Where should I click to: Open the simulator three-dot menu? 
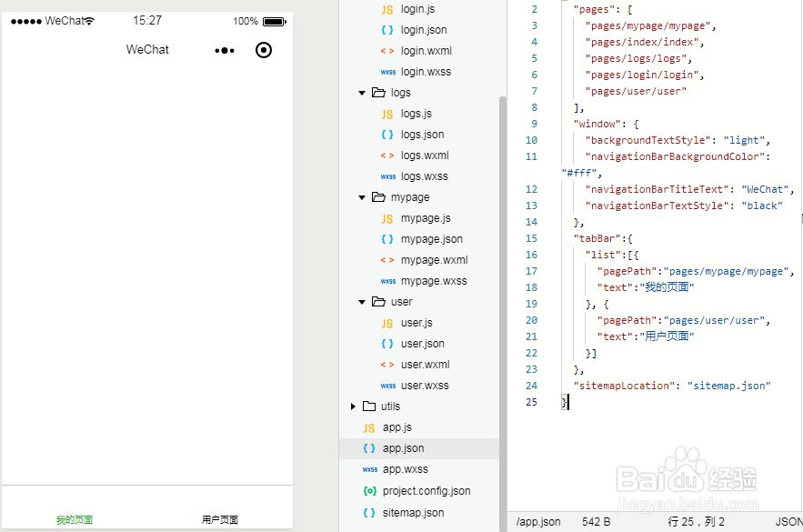[225, 50]
